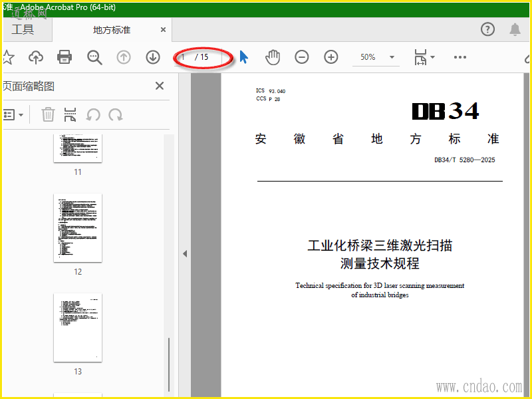Click the CCS P 28 text
Screen dimensions: 532x399
click(268, 98)
